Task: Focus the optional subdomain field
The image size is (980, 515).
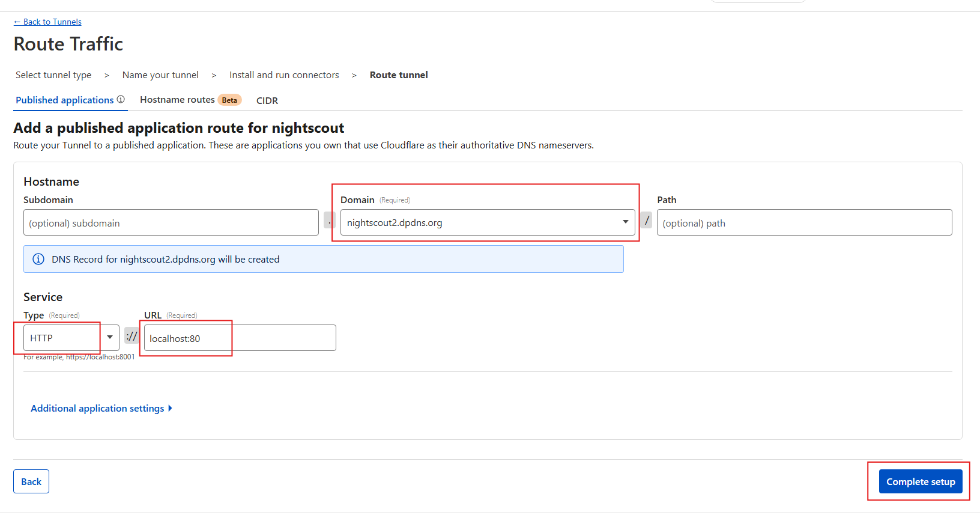Action: tap(171, 223)
